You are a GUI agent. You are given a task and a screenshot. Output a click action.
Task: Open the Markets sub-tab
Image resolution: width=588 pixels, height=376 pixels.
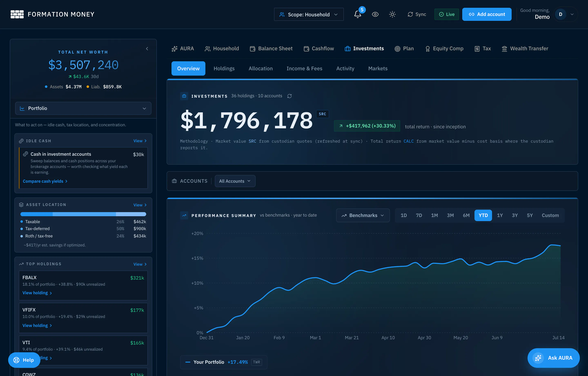pyautogui.click(x=378, y=68)
